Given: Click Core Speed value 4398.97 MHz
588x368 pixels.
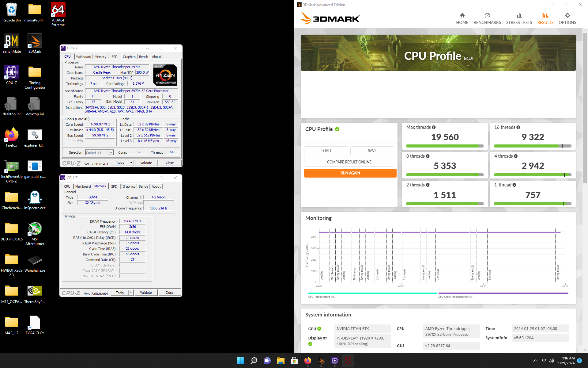Looking at the screenshot, I should 100,124.
